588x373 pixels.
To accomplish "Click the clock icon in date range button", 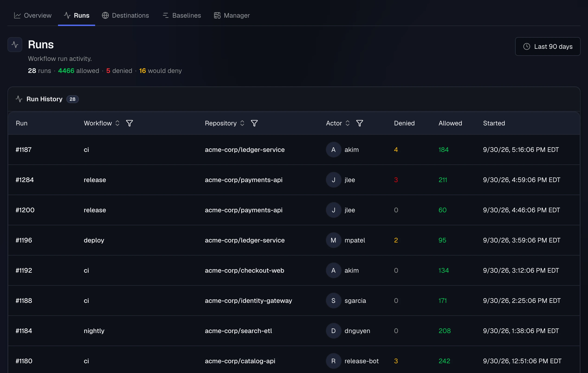I will [527, 46].
